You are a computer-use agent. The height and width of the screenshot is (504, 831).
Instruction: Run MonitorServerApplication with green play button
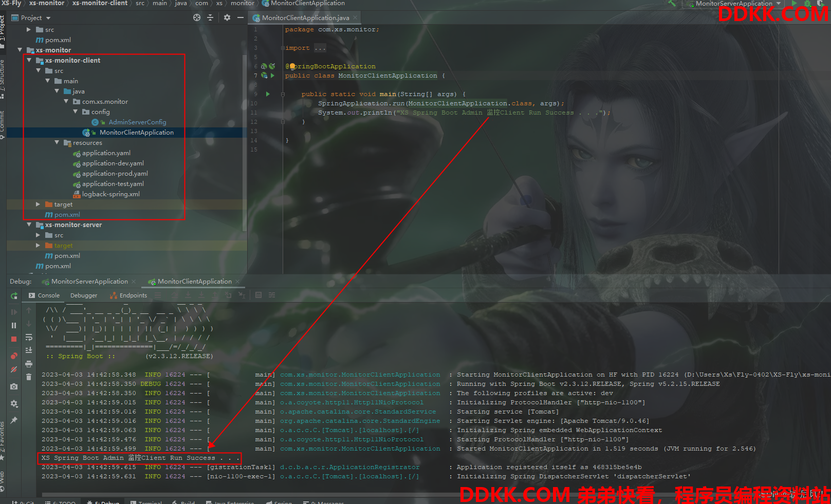pyautogui.click(x=794, y=3)
